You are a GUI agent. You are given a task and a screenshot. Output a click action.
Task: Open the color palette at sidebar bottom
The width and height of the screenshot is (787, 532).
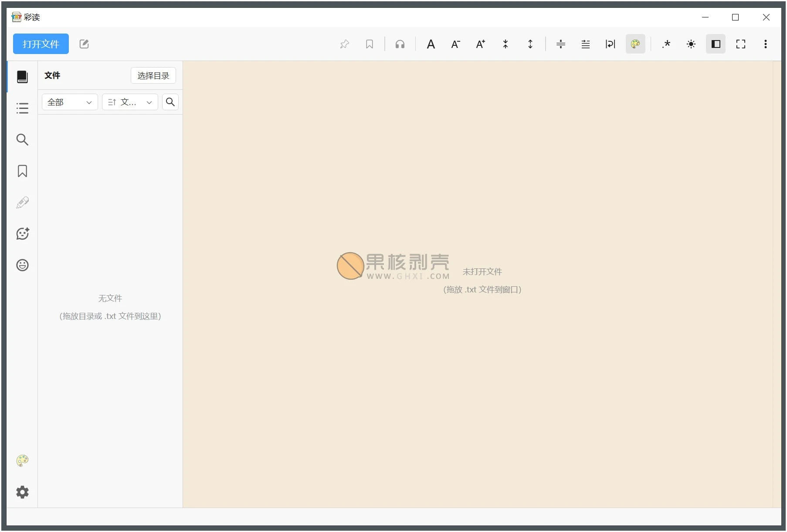(x=22, y=461)
